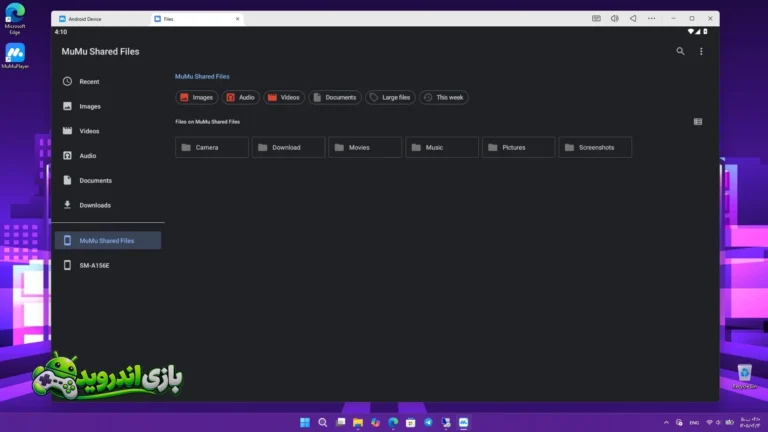Open Downloads in the sidebar
The width and height of the screenshot is (768, 432).
(108, 205)
